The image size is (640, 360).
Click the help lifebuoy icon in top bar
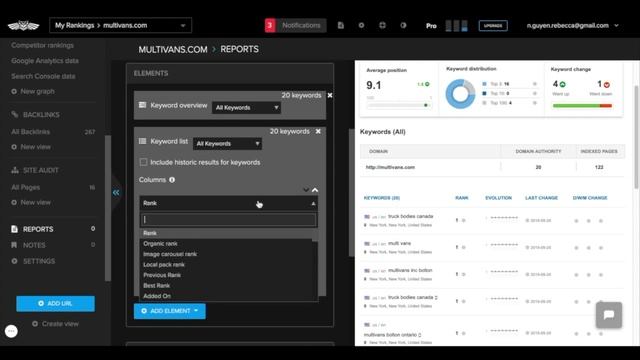pos(382,25)
